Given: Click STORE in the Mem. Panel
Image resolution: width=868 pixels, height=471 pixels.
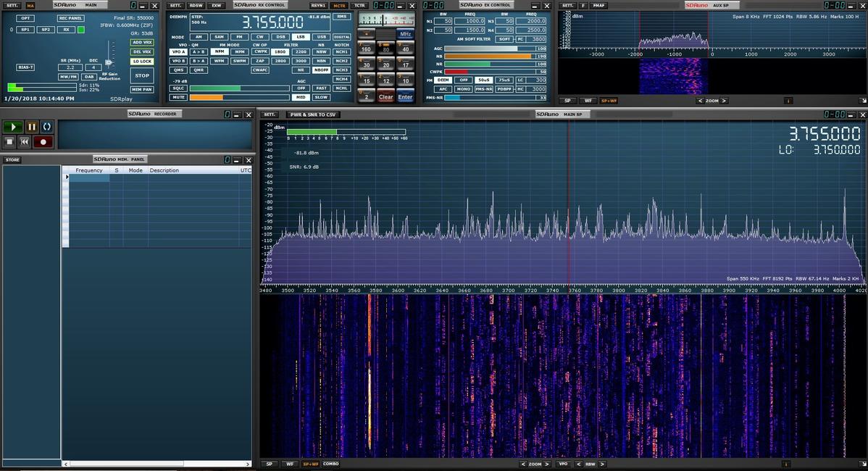Looking at the screenshot, I should pos(12,159).
